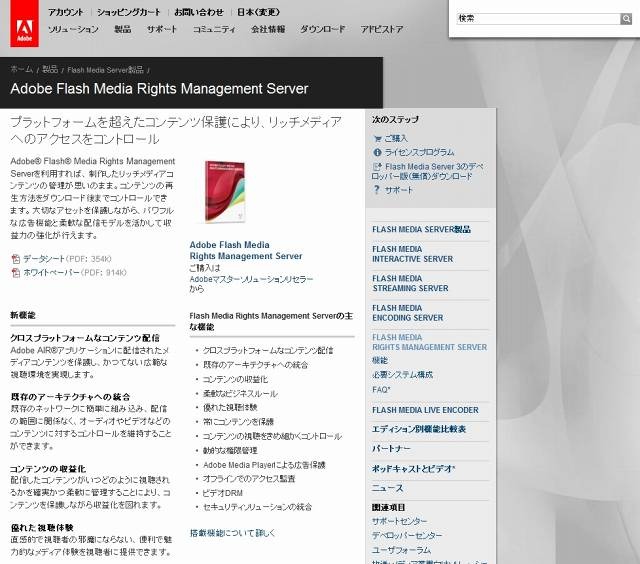Open the ダウンロード menu
This screenshot has width=640, height=564.
tap(323, 29)
